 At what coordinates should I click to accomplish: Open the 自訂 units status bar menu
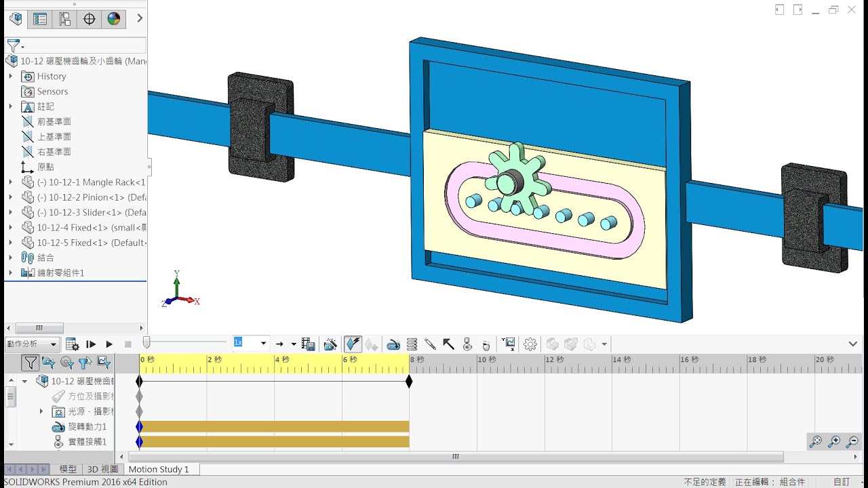click(x=842, y=482)
